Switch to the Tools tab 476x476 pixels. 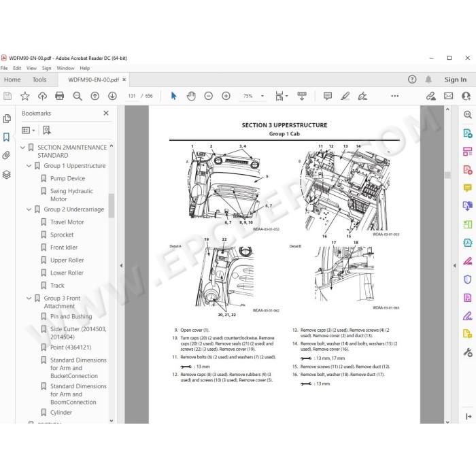[39, 80]
